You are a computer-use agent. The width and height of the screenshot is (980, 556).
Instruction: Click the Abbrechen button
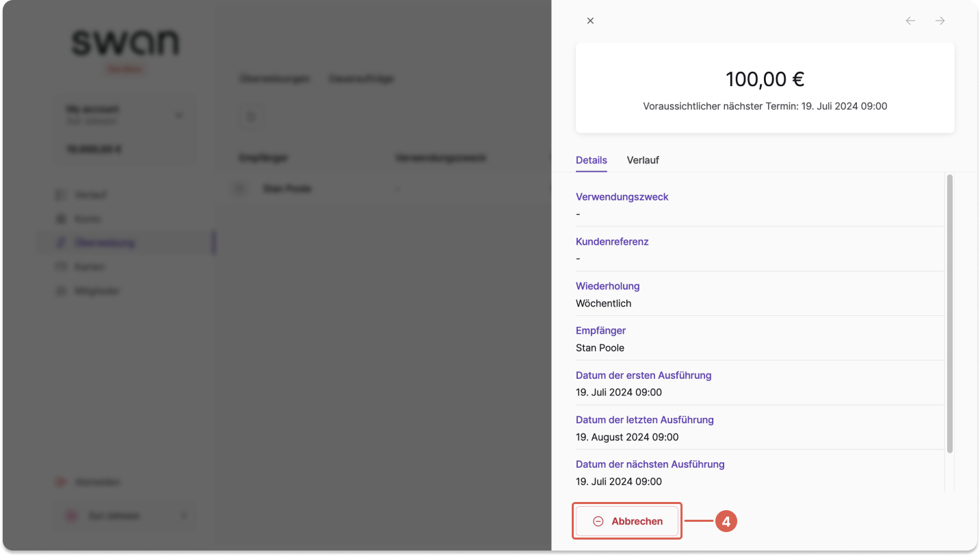(627, 521)
